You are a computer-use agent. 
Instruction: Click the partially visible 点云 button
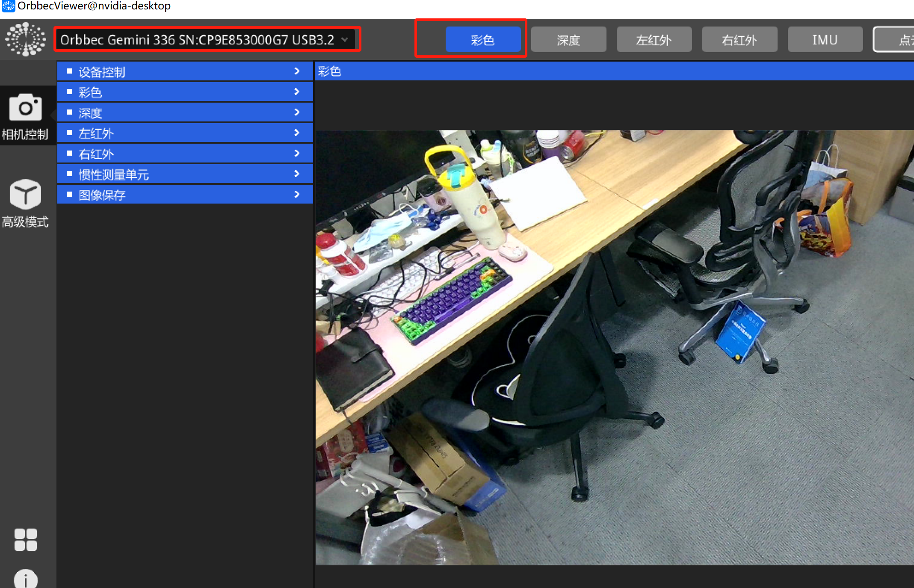point(896,40)
